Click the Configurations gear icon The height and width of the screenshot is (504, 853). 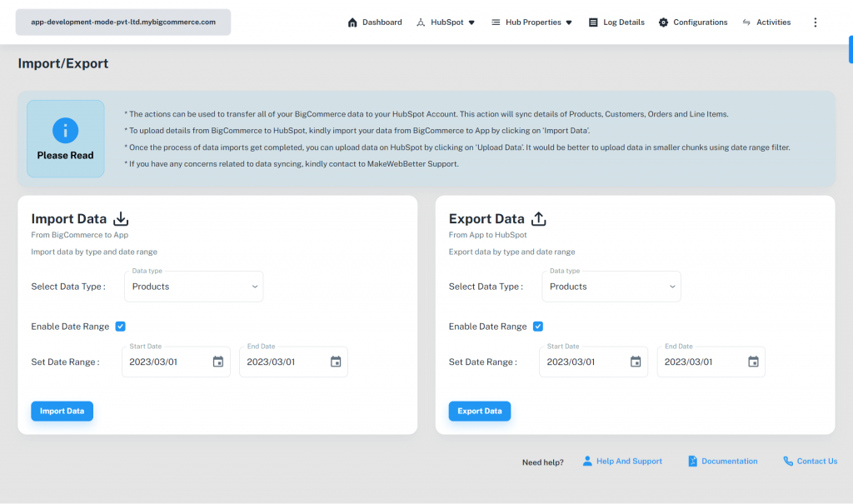pyautogui.click(x=663, y=22)
